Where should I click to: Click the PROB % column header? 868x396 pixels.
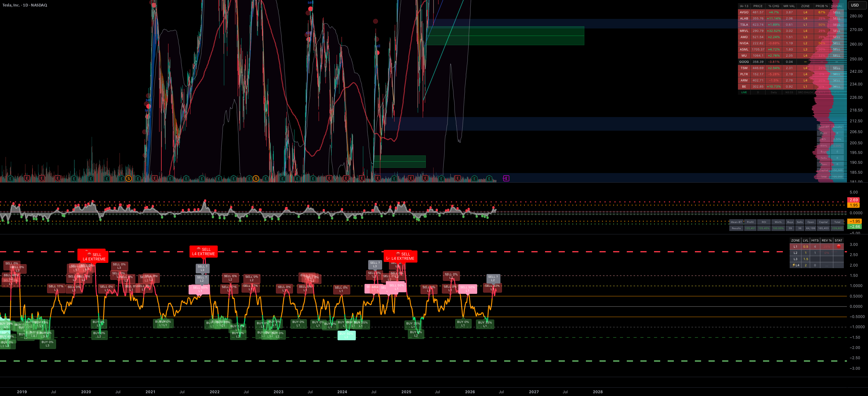pos(822,6)
